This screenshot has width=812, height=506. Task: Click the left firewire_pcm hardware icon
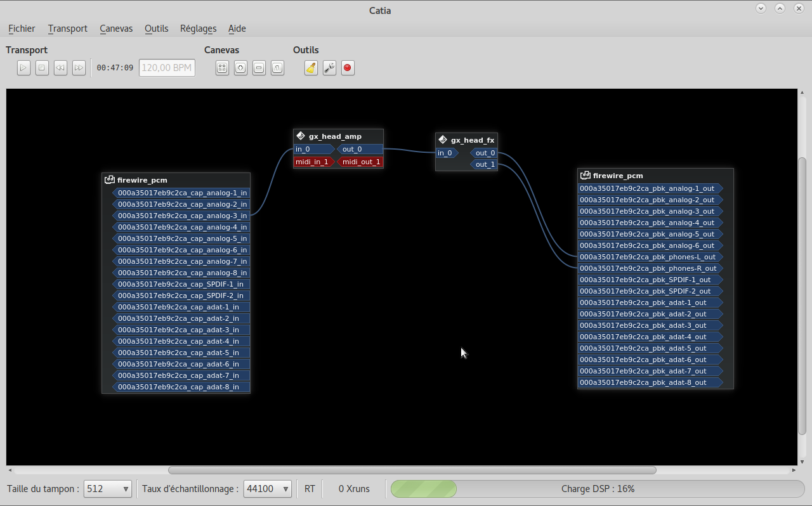(109, 180)
